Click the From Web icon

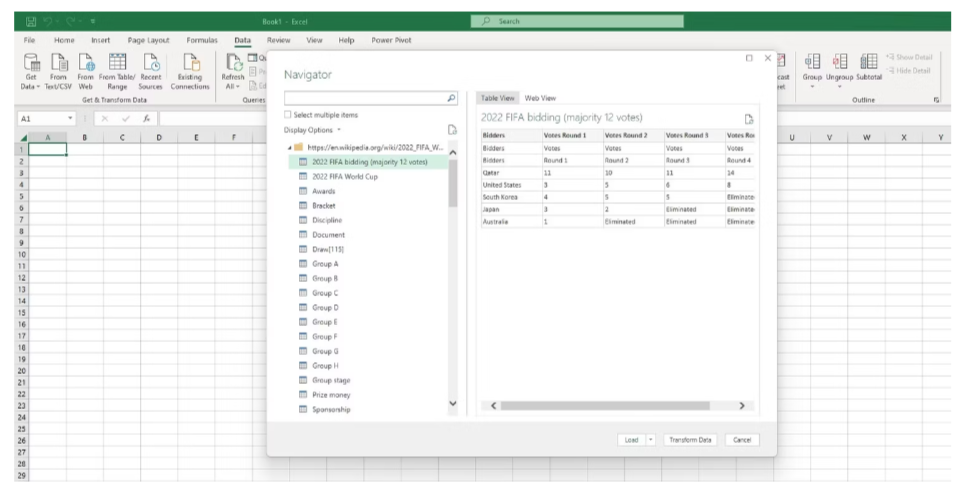pyautogui.click(x=85, y=62)
